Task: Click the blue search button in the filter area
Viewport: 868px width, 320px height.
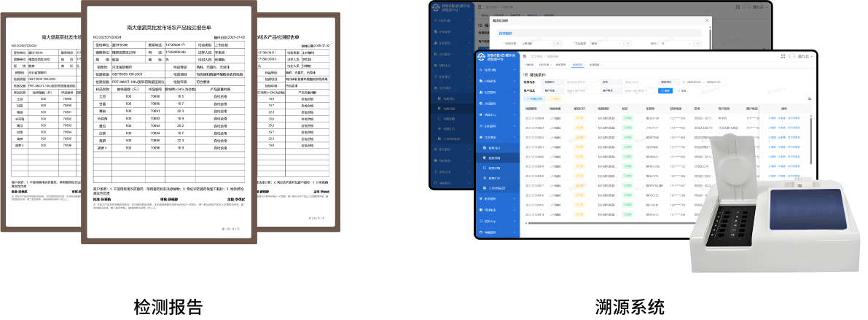Action: click(664, 90)
